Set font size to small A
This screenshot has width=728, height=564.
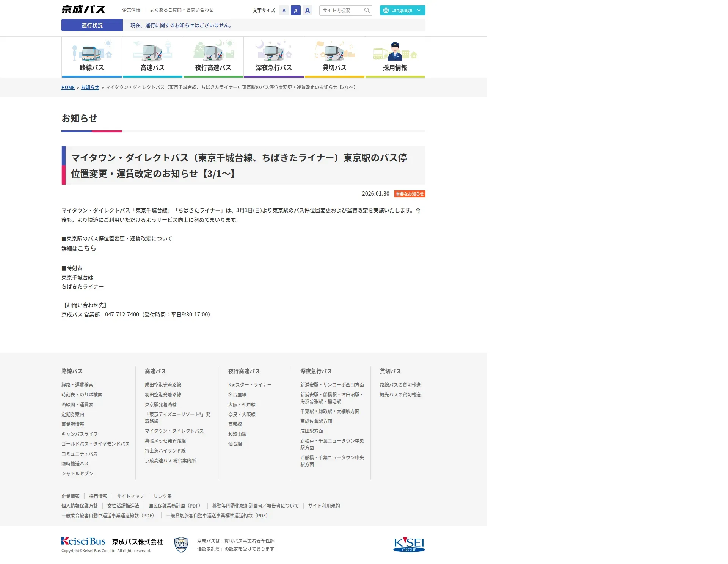[x=284, y=10]
